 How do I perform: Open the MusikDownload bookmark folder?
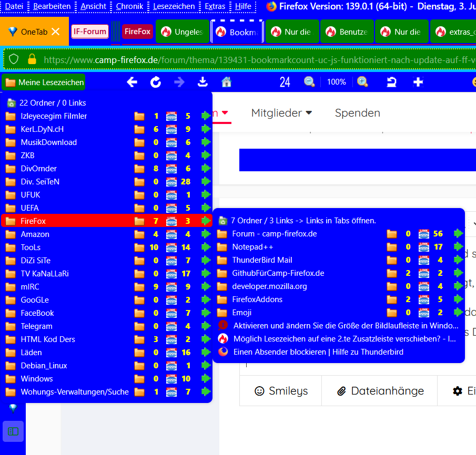tap(106, 142)
